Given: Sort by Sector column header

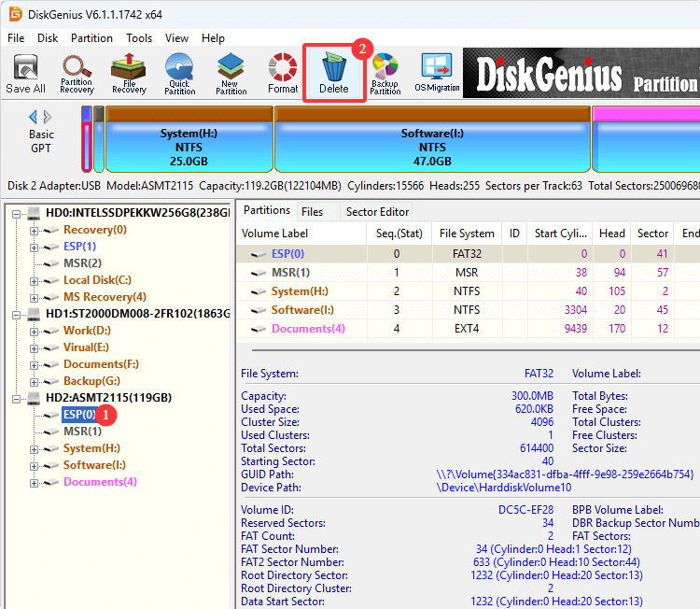Looking at the screenshot, I should coord(652,234).
